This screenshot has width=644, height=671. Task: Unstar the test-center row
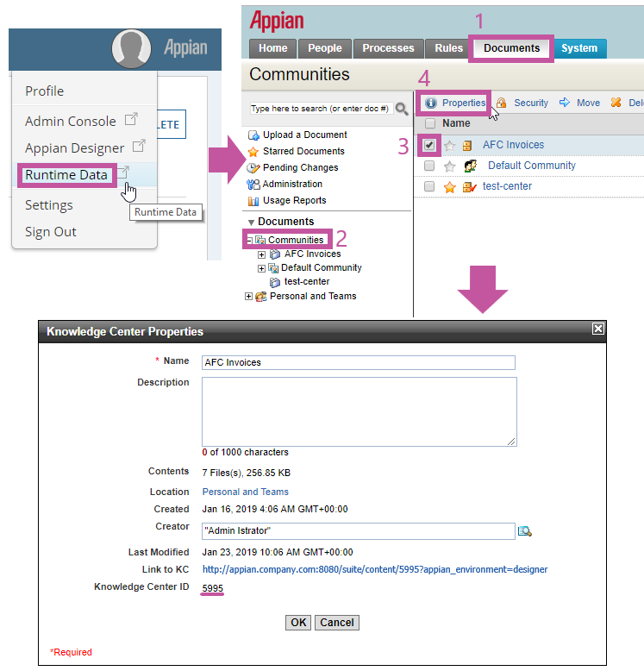coord(449,187)
